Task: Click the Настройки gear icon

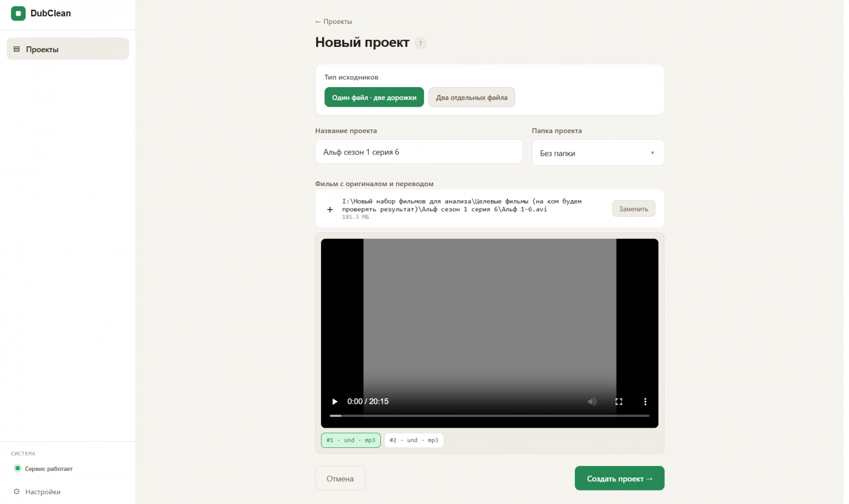Action: pyautogui.click(x=16, y=491)
